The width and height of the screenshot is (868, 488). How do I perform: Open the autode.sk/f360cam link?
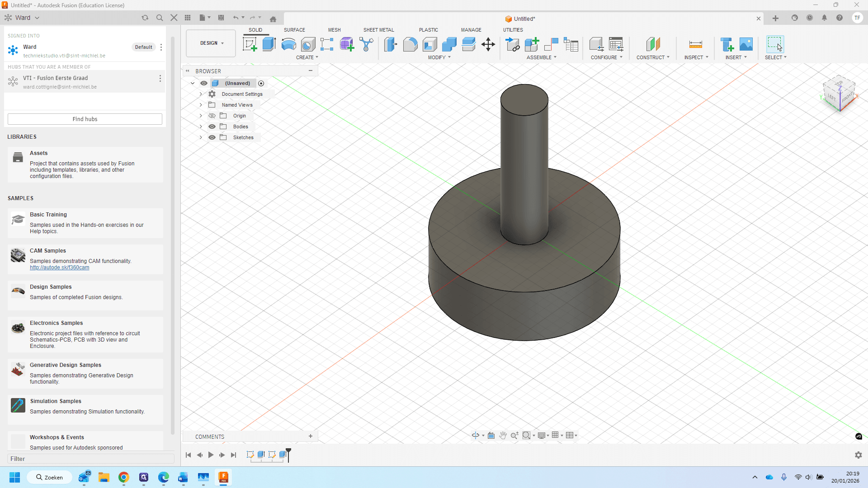[x=59, y=267]
